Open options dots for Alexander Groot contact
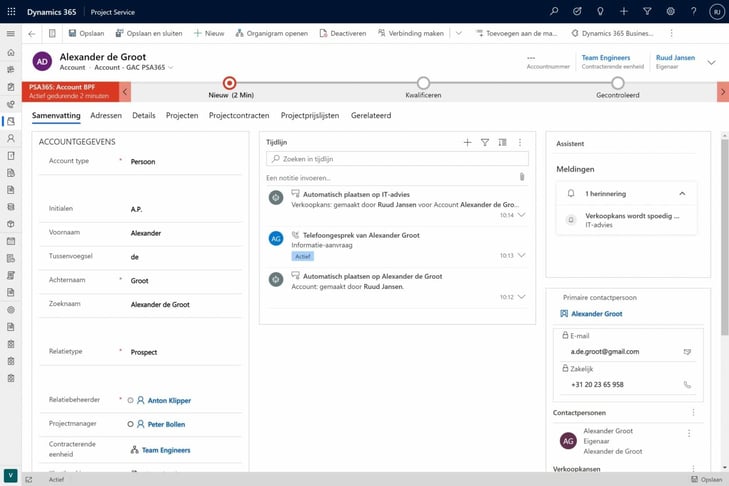The width and height of the screenshot is (729, 486). pyautogui.click(x=689, y=433)
